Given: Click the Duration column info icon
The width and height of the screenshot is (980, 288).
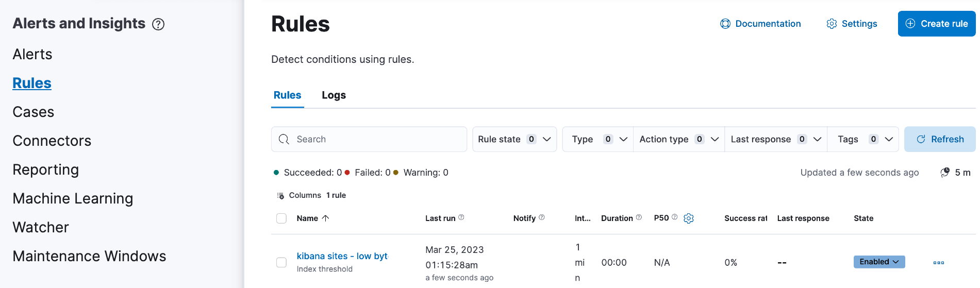Looking at the screenshot, I should 639,217.
